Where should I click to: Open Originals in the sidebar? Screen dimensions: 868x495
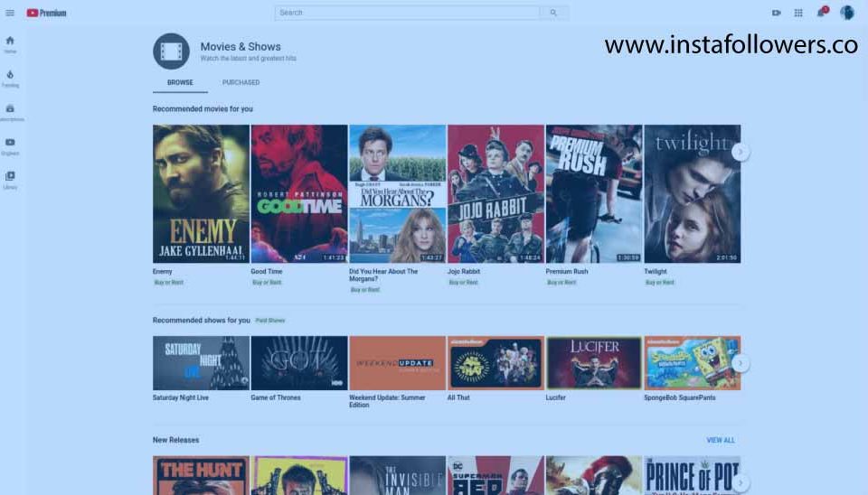[x=10, y=146]
